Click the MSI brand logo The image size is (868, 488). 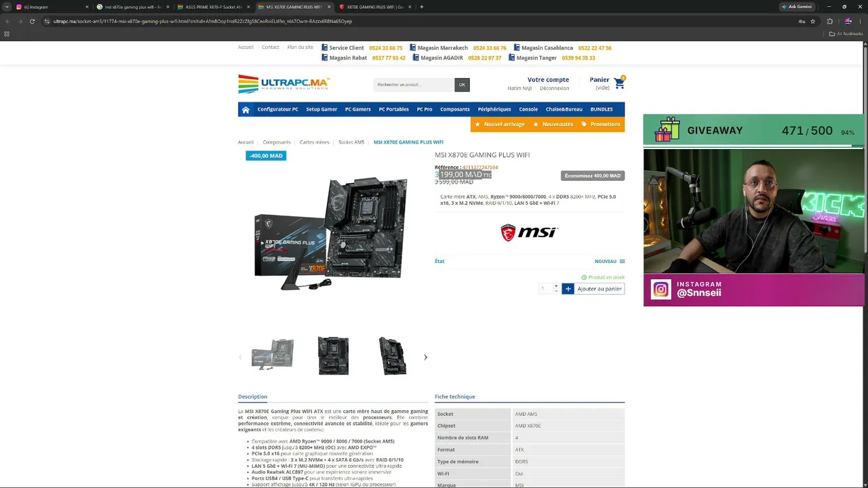(529, 232)
